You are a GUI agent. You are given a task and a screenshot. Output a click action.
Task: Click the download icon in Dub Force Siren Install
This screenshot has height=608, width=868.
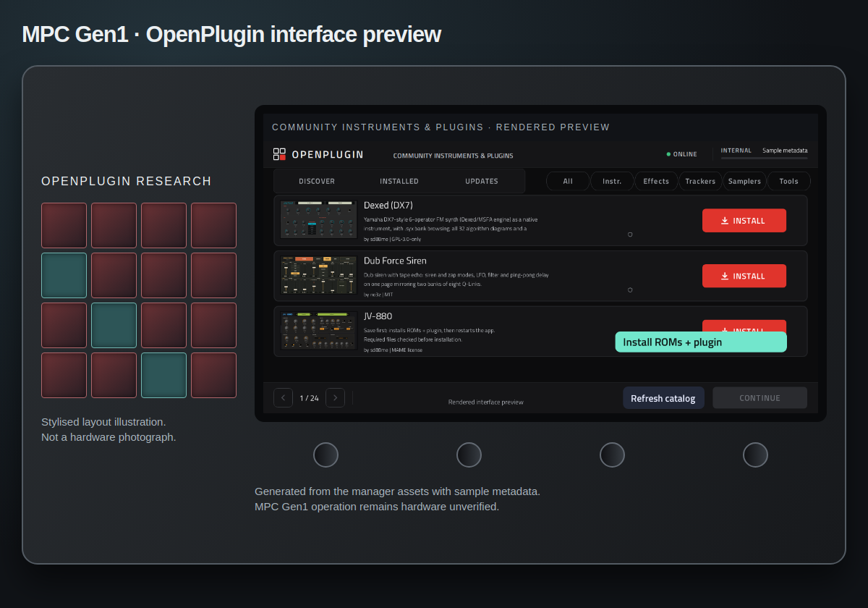point(725,276)
